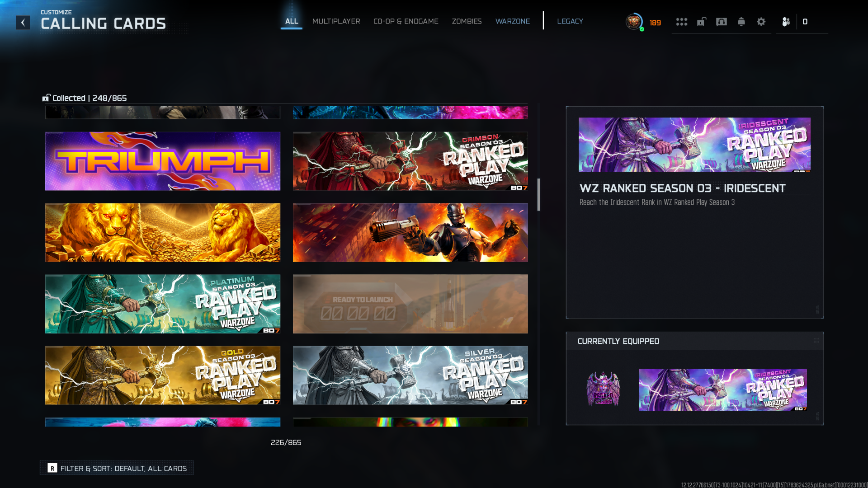Switch to the Multiplayer tab

coord(336,21)
